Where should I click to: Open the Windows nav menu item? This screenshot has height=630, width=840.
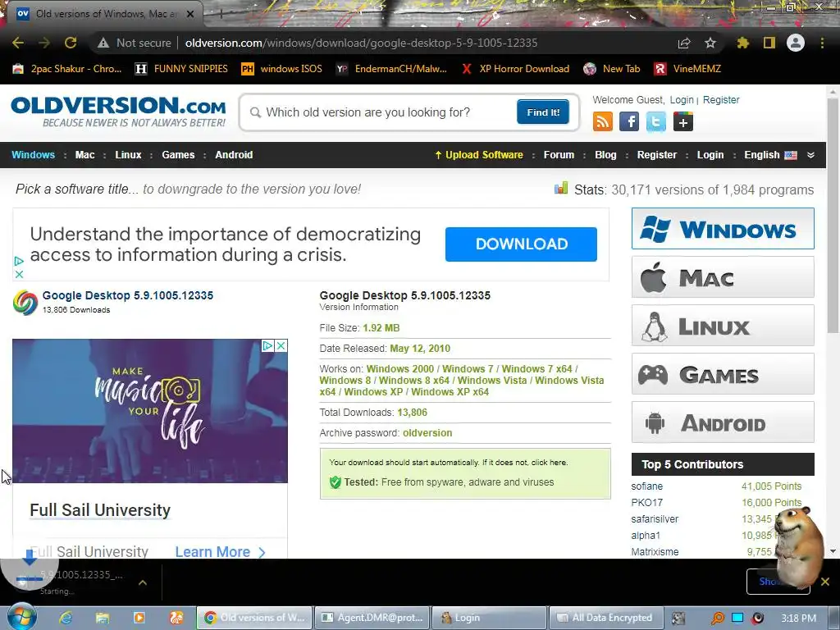point(33,155)
